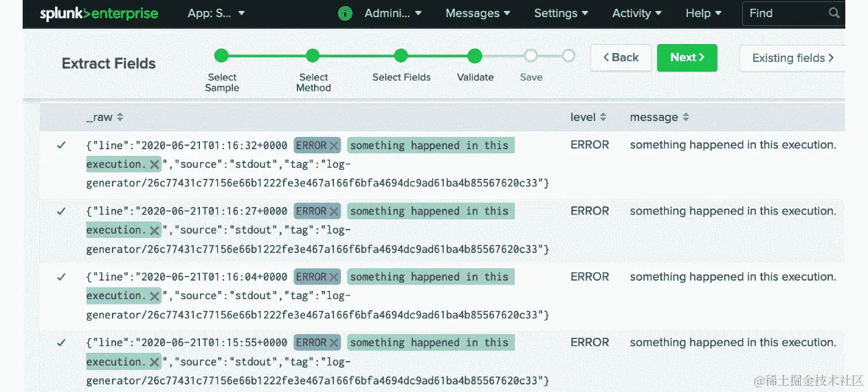Screen dimensions: 868x392
Task: Click message cell text in the 01:16:27 row
Action: [733, 211]
